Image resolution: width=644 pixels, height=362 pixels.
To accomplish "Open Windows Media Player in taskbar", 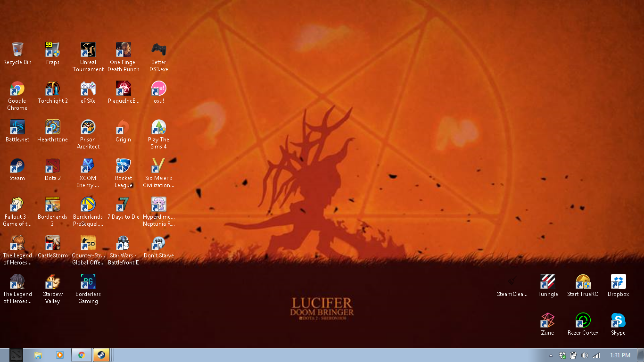I will (x=60, y=355).
